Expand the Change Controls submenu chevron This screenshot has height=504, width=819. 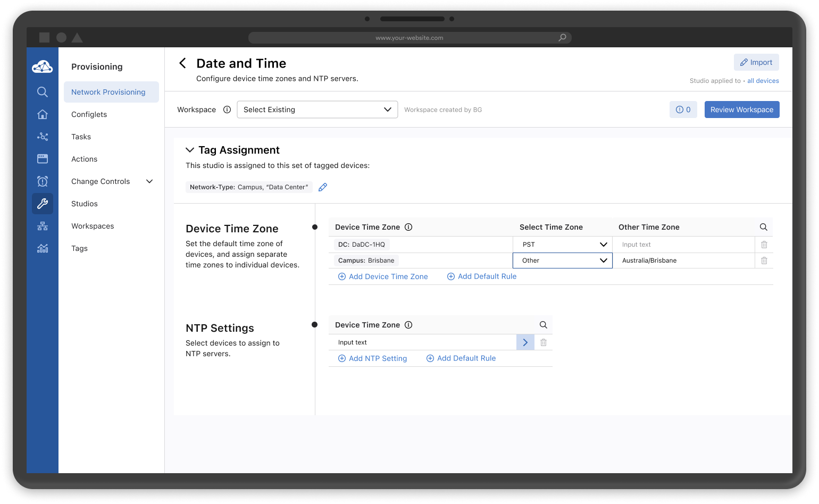pyautogui.click(x=149, y=181)
